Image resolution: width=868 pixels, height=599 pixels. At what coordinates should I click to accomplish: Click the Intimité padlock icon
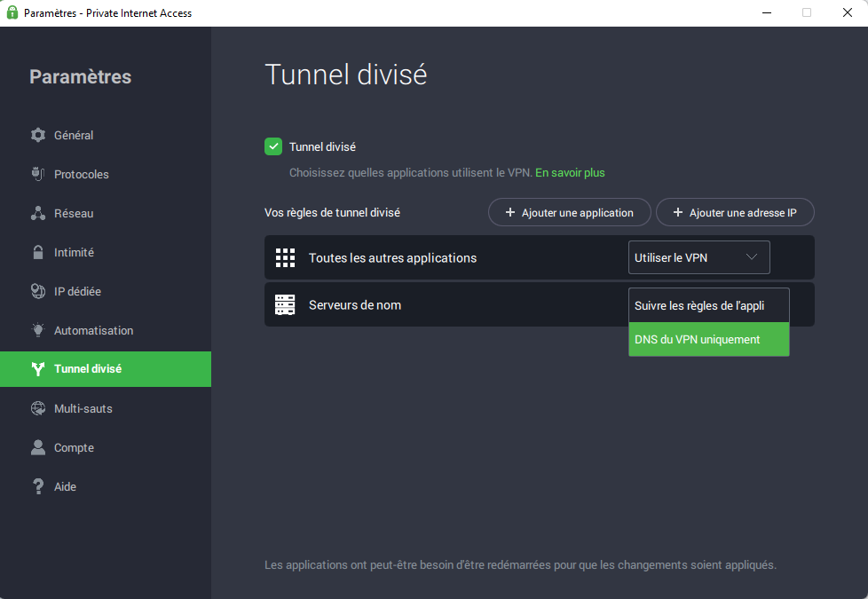pyautogui.click(x=37, y=252)
